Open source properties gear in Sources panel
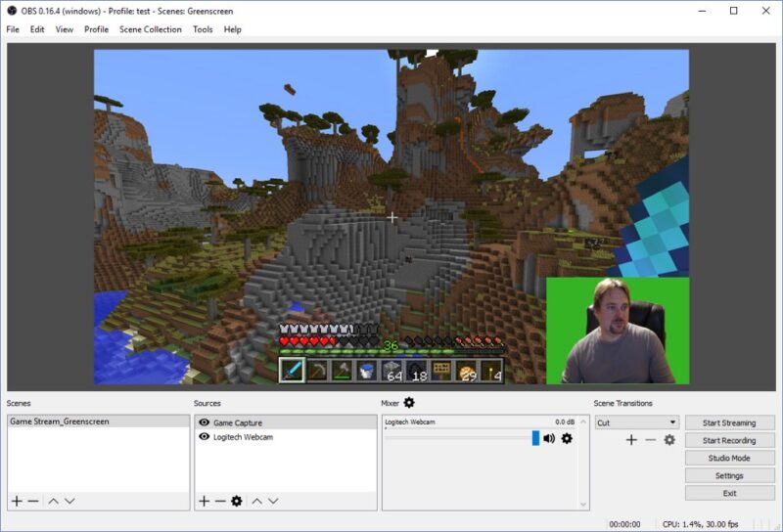This screenshot has width=783, height=532. [236, 501]
